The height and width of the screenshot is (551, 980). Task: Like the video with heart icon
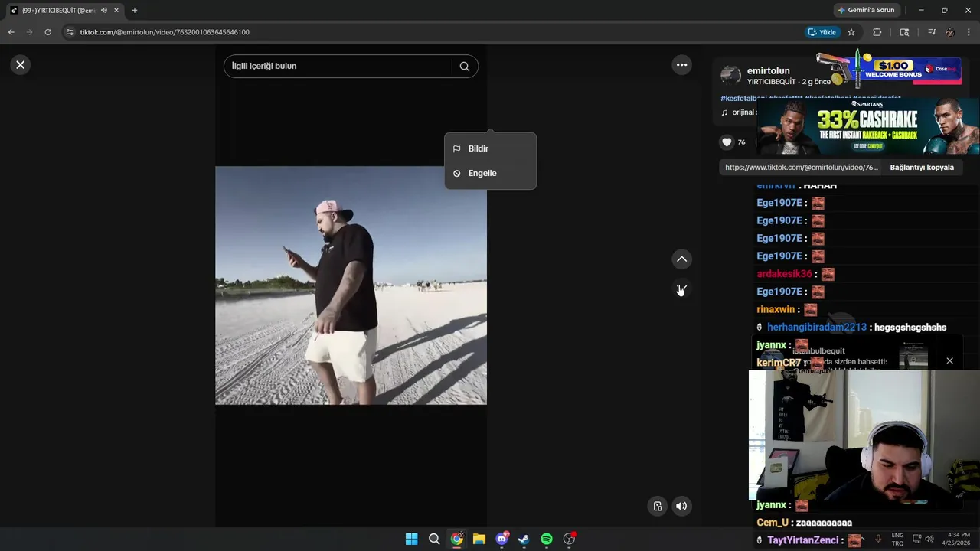tap(727, 142)
